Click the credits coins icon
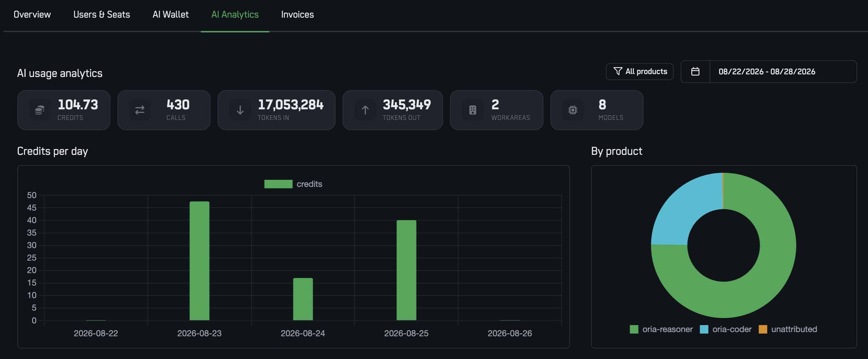 coord(39,110)
